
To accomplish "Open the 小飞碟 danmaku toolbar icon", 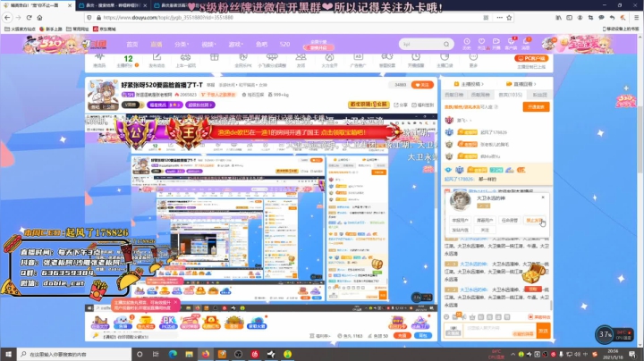I will 272,60.
